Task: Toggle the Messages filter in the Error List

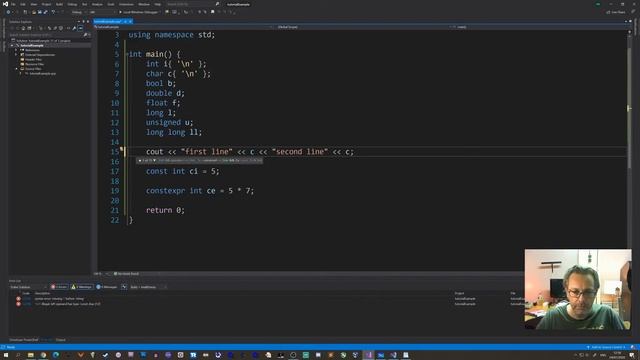Action: point(107,287)
